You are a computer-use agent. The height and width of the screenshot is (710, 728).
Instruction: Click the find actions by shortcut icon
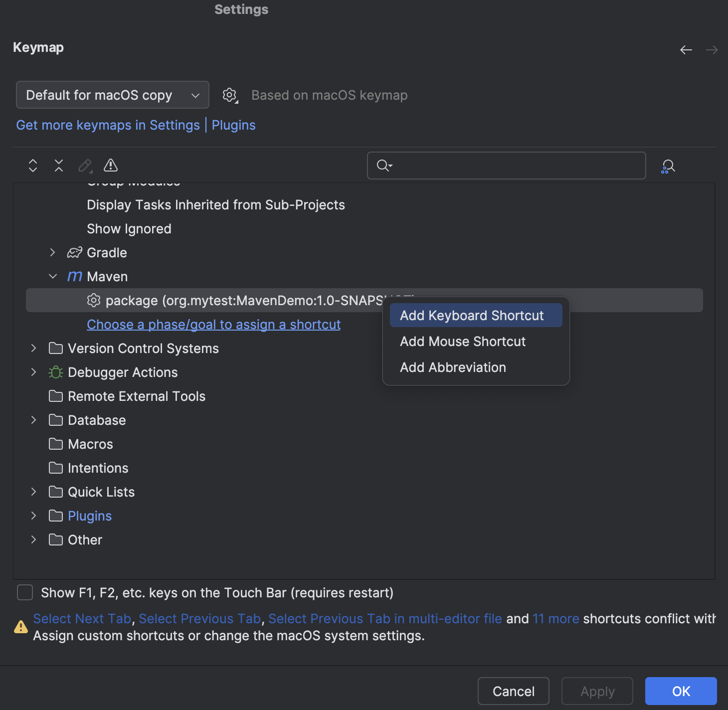(668, 166)
